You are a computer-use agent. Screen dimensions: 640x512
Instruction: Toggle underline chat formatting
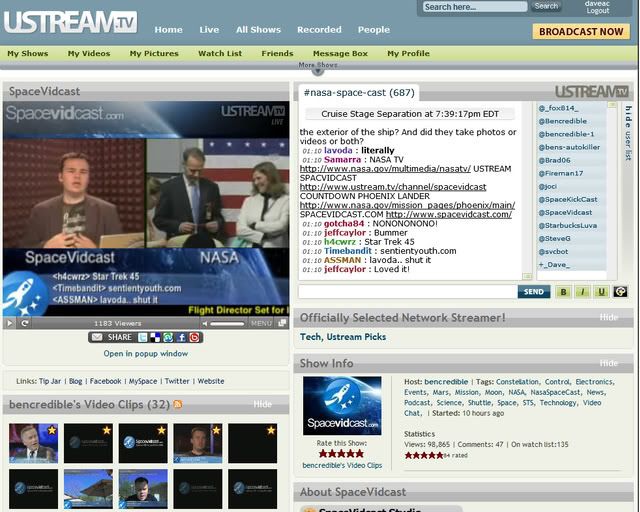pos(601,292)
